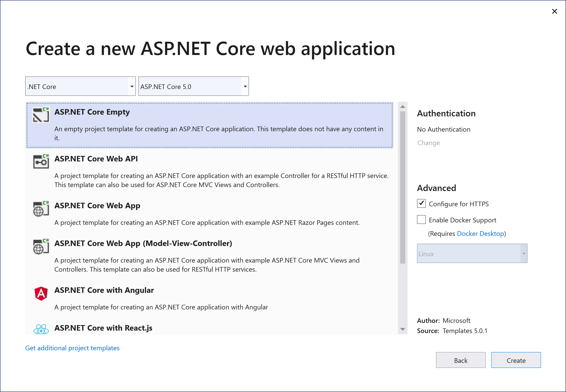Viewport: 566px width, 392px height.
Task: Open Get additional project templates link
Action: pos(72,348)
